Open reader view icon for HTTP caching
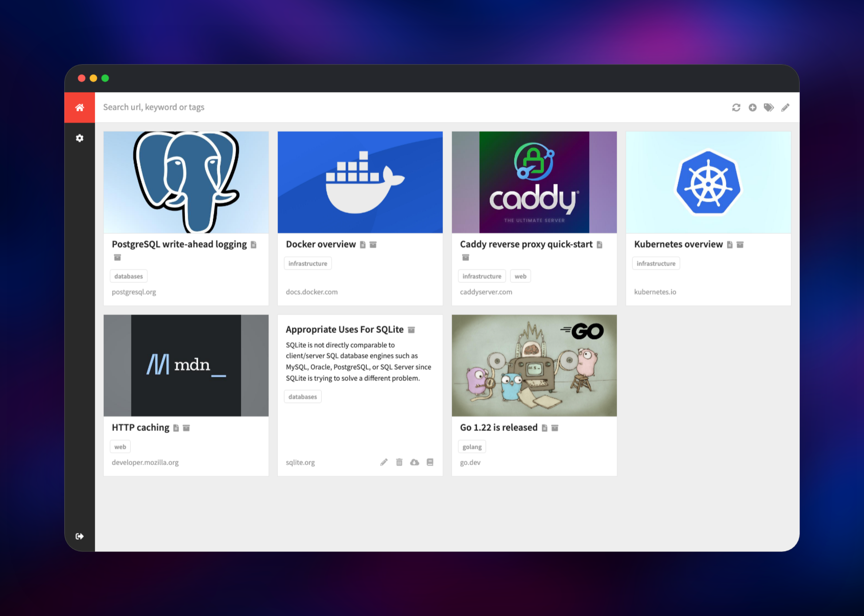This screenshot has height=616, width=864. (x=176, y=428)
